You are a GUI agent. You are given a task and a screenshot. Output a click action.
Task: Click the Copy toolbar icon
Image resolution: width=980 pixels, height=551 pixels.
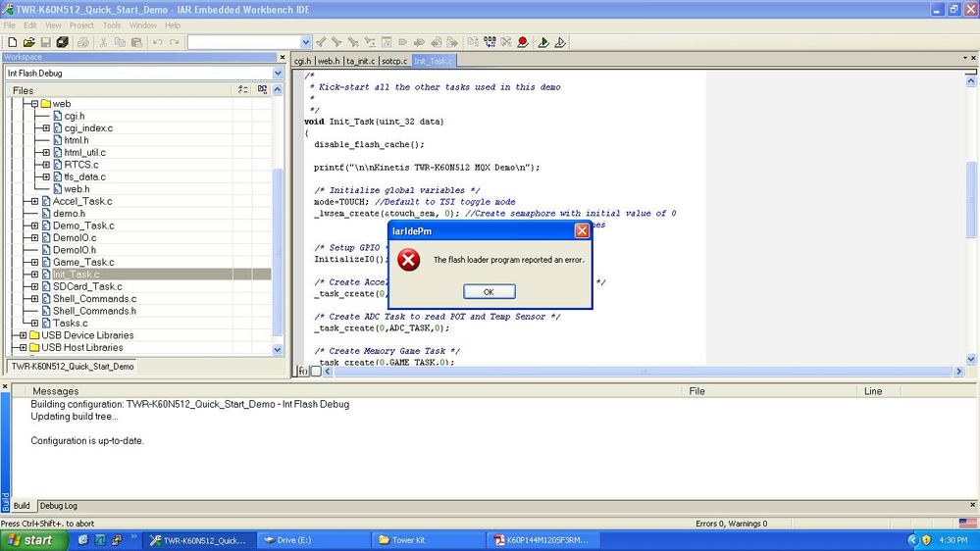(x=120, y=42)
